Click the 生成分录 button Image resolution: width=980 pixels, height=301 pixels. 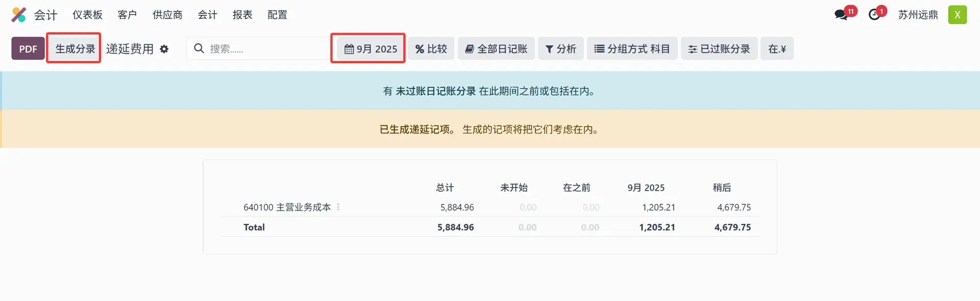75,49
